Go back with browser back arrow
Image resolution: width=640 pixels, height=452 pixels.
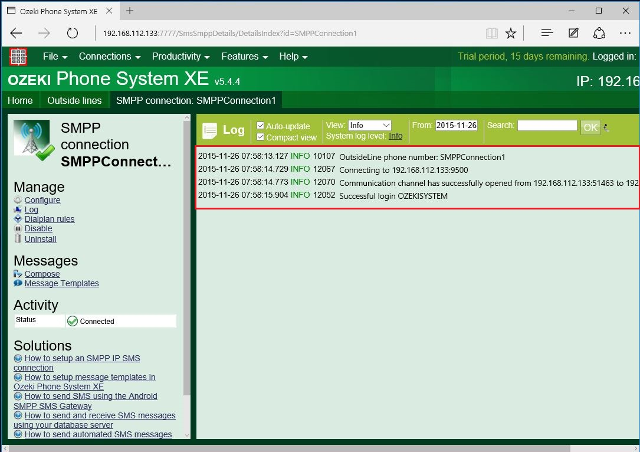point(16,33)
